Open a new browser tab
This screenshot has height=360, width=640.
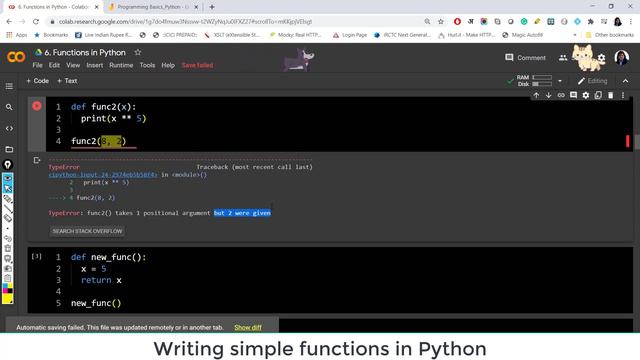(212, 7)
